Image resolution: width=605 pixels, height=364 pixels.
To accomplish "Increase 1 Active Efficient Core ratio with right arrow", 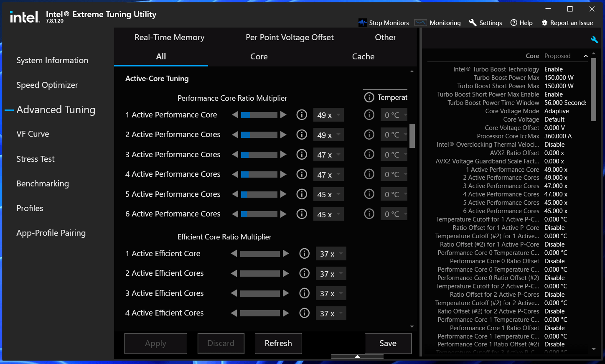I will pos(286,253).
